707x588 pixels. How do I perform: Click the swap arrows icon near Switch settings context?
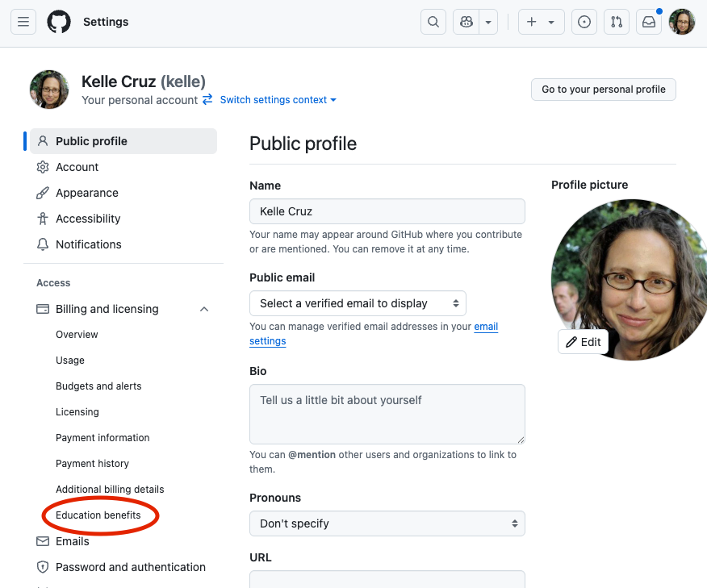tap(207, 99)
